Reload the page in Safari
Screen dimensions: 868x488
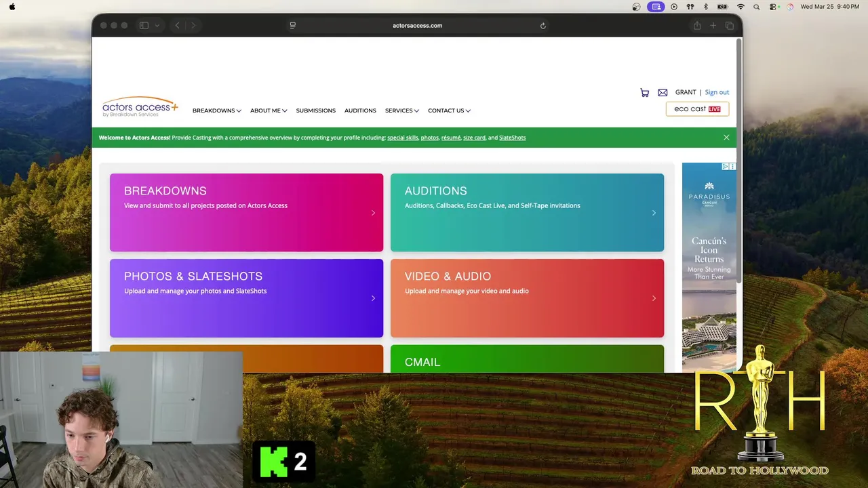click(x=542, y=26)
